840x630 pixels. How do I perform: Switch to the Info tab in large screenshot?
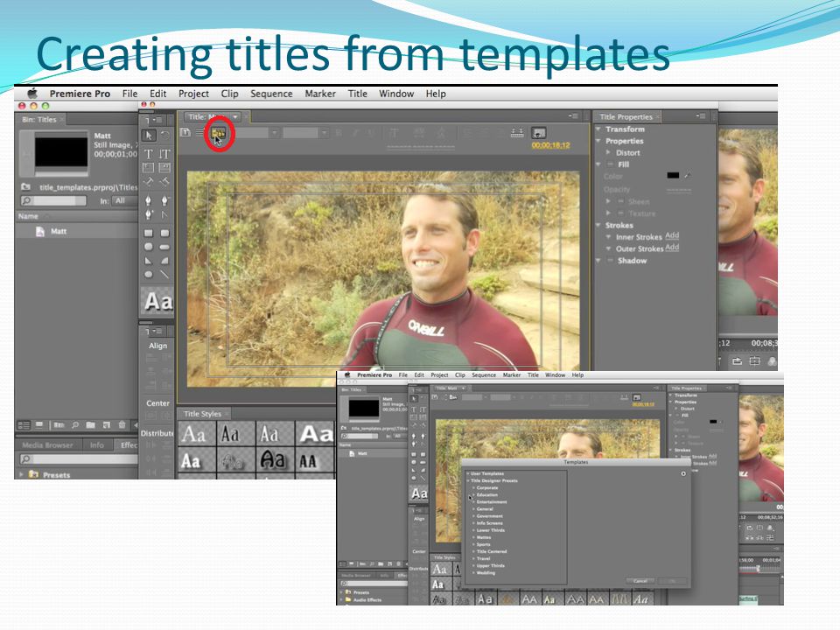coord(97,444)
